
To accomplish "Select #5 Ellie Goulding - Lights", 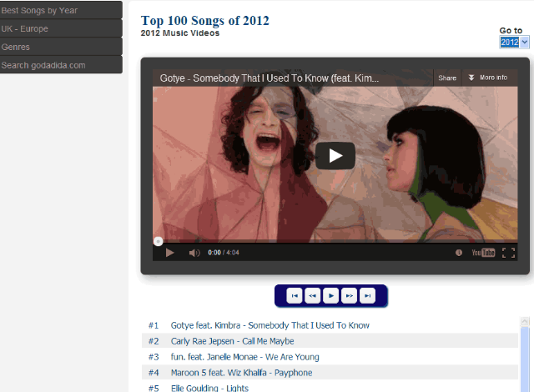I will point(330,387).
